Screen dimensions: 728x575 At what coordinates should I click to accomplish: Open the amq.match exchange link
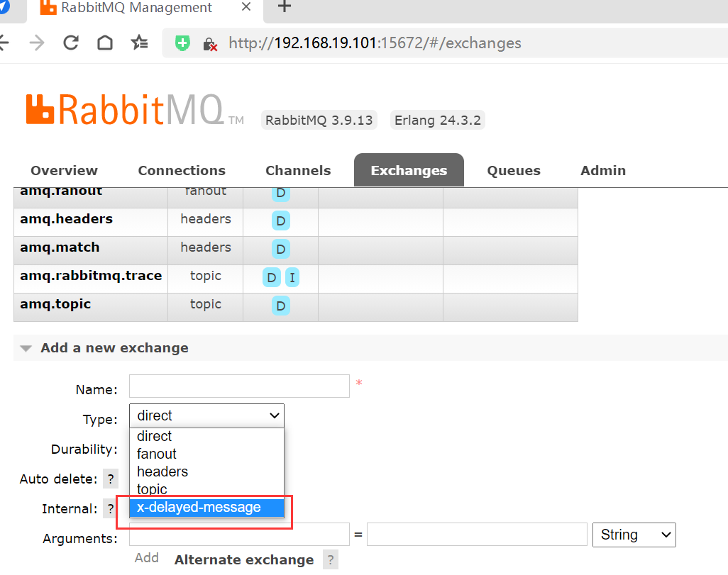pos(60,247)
